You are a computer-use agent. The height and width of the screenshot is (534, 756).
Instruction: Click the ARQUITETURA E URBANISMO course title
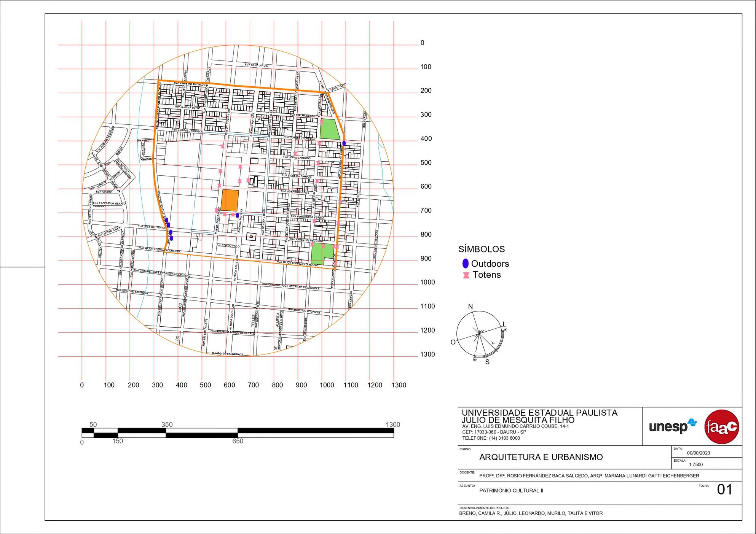pos(541,458)
